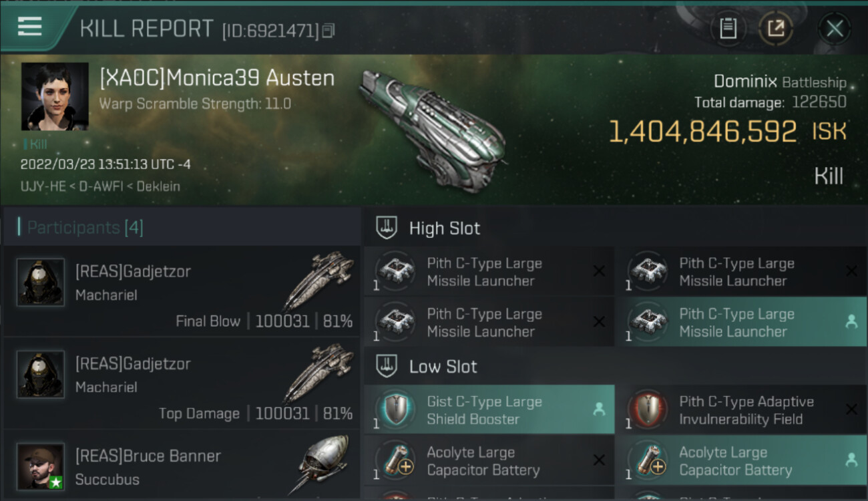Viewport: 868px width, 501px height.
Task: Click the clipboard notes icon
Action: pos(728,29)
